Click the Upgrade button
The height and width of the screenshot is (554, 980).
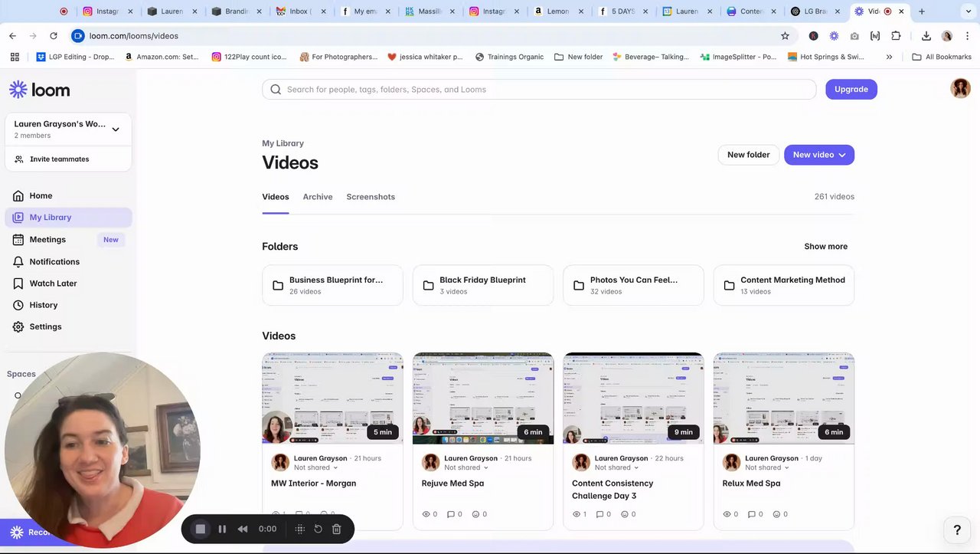(x=851, y=90)
